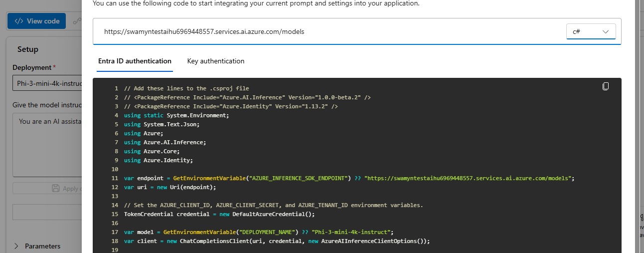The width and height of the screenshot is (644, 253).
Task: Click the 'Add these lines to the .csproj' comment
Action: click(x=186, y=88)
